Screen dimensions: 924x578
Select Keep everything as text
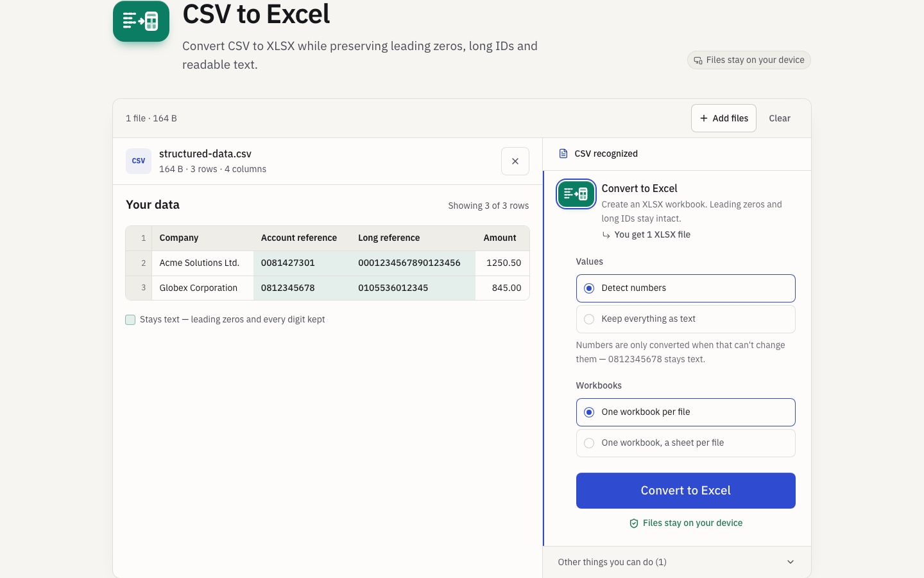pos(686,319)
